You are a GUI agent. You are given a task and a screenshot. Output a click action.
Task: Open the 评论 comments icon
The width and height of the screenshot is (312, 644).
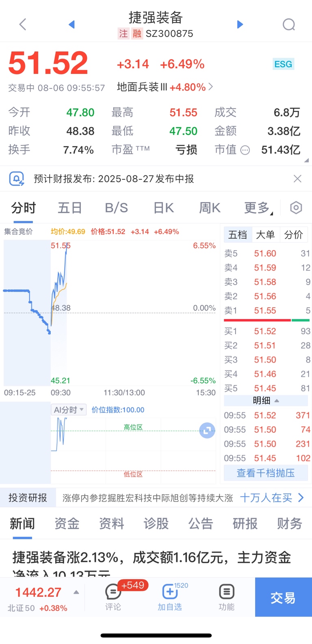click(x=113, y=597)
